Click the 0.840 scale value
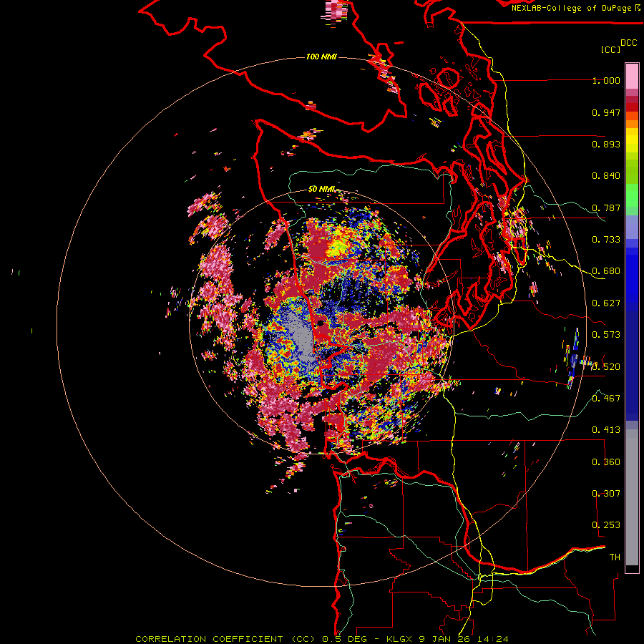 click(606, 176)
